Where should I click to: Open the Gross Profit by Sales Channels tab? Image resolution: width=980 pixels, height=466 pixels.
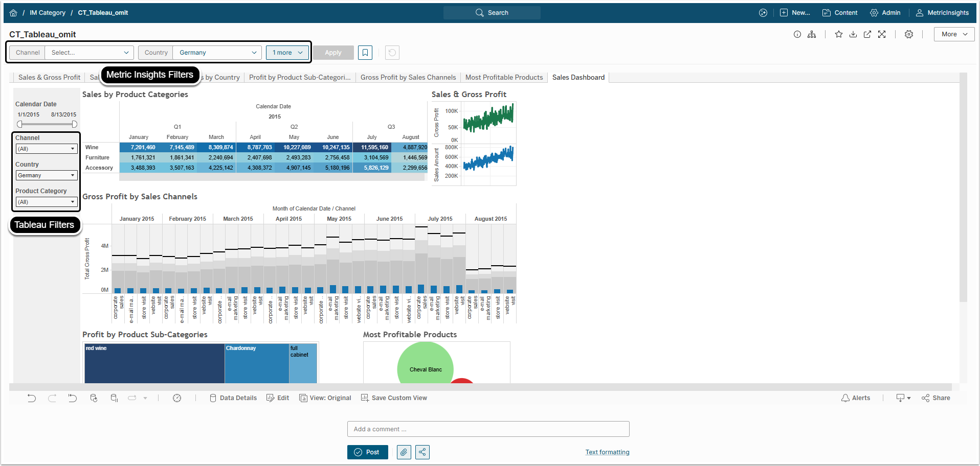click(408, 77)
